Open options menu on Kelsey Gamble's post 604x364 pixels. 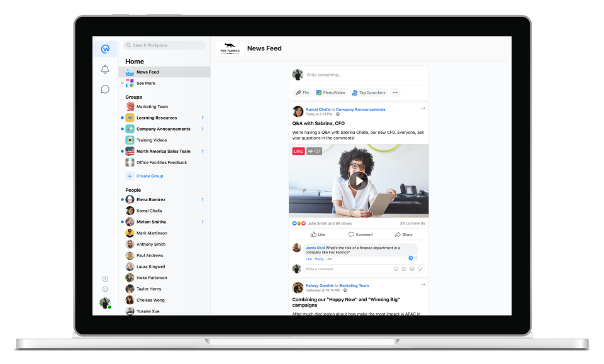[423, 285]
